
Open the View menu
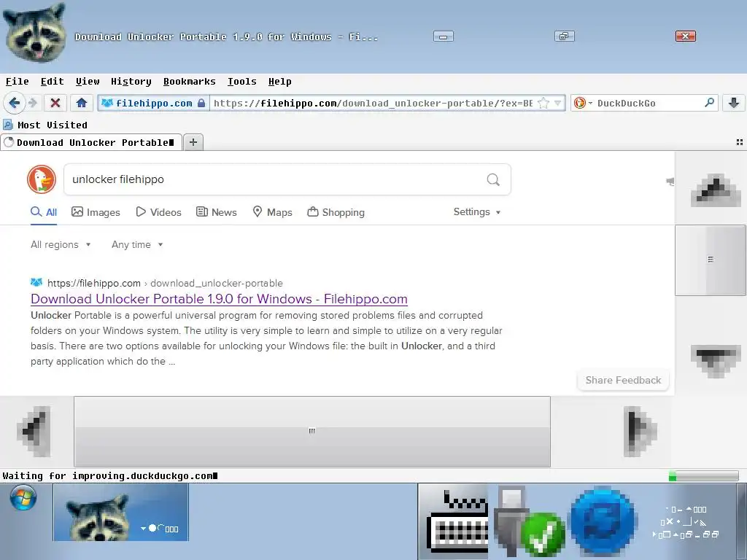(x=88, y=82)
